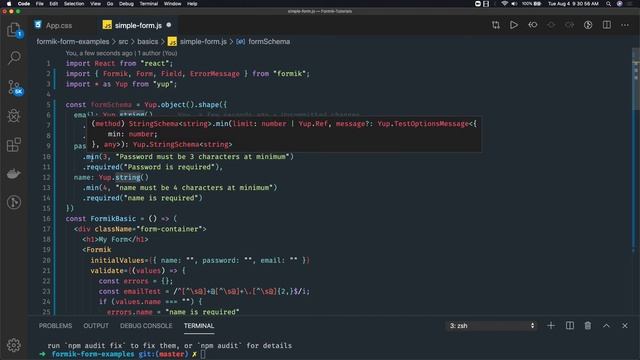Viewport: 640px width, 360px height.
Task: Switch to the PROBLEMS panel tab
Action: click(x=56, y=326)
